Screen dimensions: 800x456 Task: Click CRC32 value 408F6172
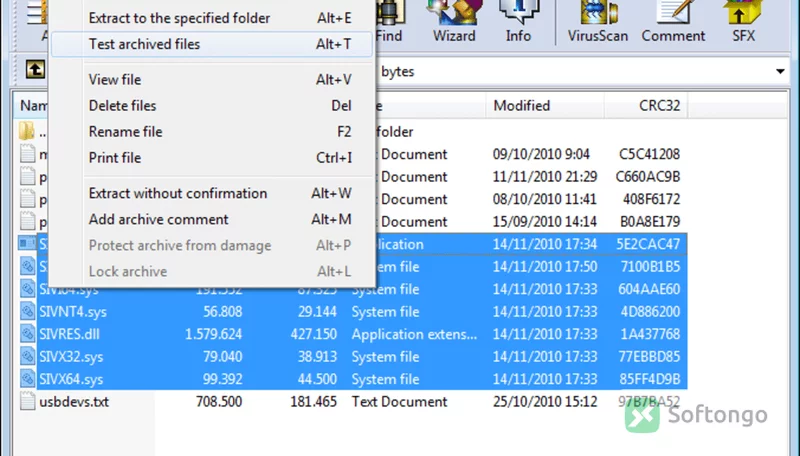[x=652, y=199]
